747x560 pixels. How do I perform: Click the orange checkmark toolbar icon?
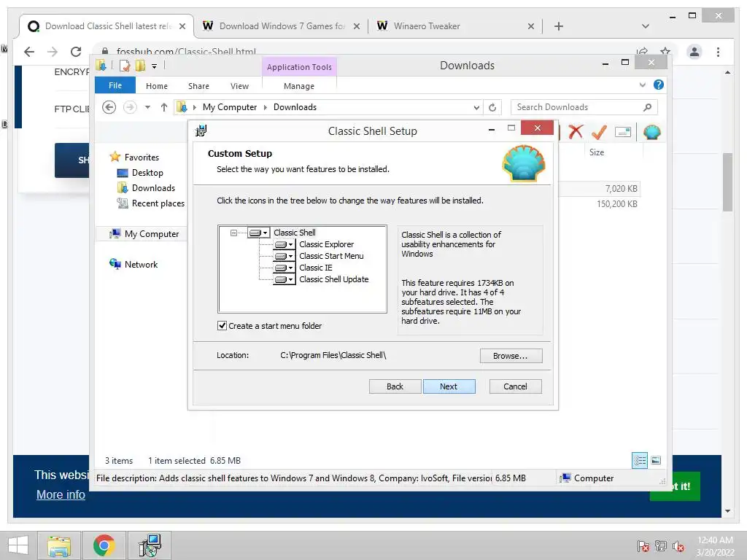599,132
